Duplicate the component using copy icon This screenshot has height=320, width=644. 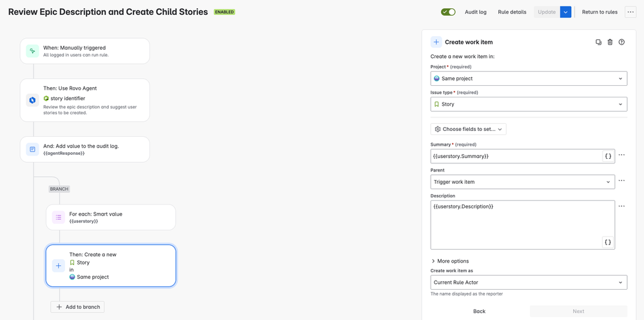pos(598,42)
